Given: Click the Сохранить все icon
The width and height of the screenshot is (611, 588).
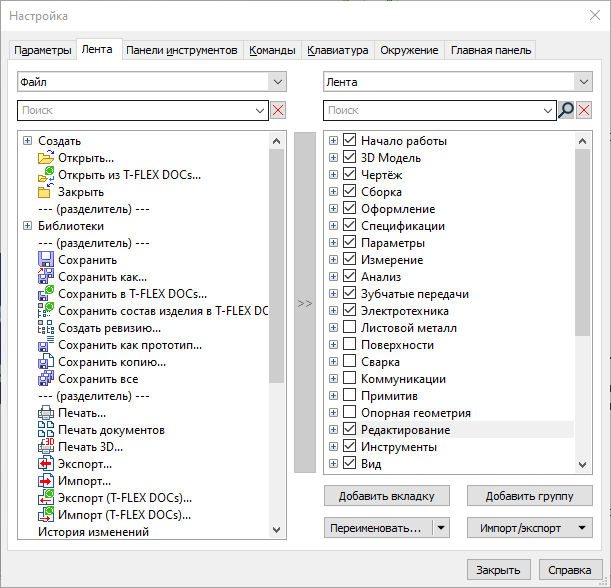Looking at the screenshot, I should tap(46, 379).
